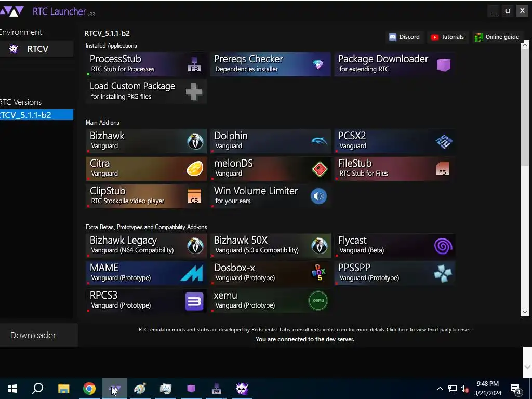Click the muted volume tray icon

[x=464, y=389]
